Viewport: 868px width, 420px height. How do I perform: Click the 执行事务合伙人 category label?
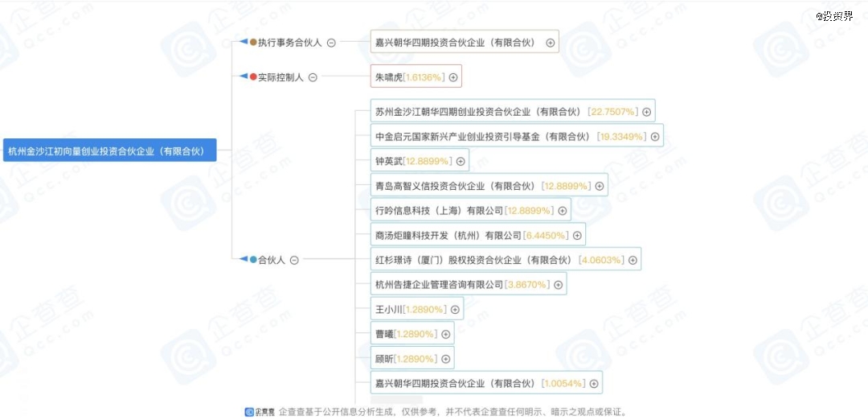click(289, 43)
